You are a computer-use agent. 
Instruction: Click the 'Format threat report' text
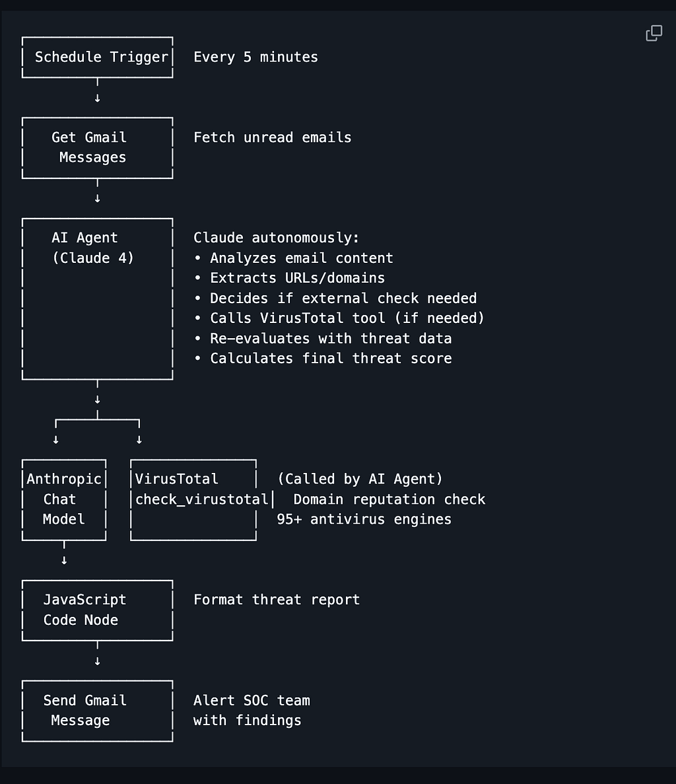pyautogui.click(x=277, y=600)
